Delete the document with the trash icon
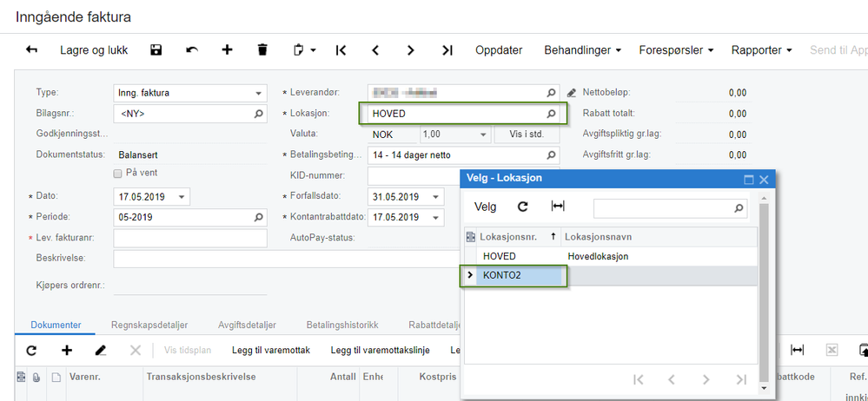868x401 pixels. [x=262, y=49]
